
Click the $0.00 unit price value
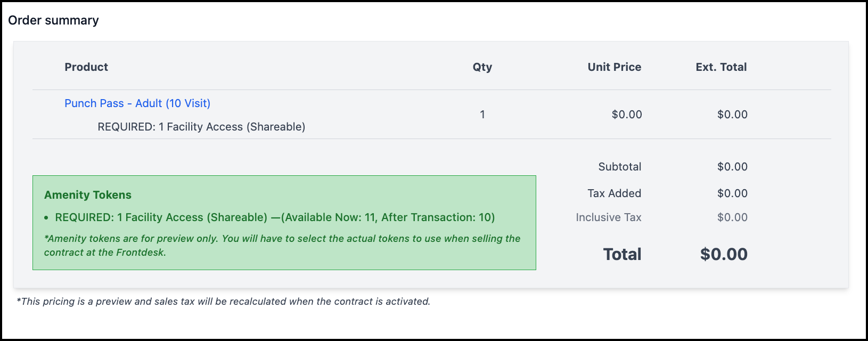627,115
